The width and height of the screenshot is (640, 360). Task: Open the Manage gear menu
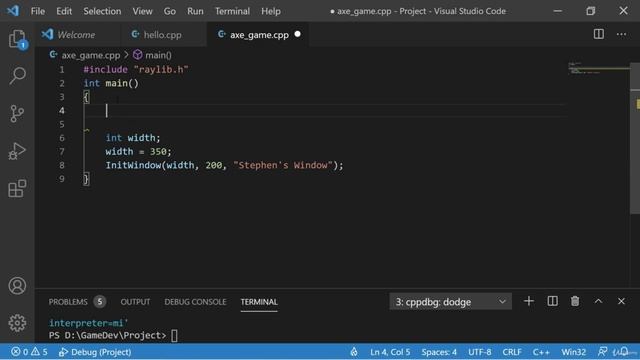[17, 323]
